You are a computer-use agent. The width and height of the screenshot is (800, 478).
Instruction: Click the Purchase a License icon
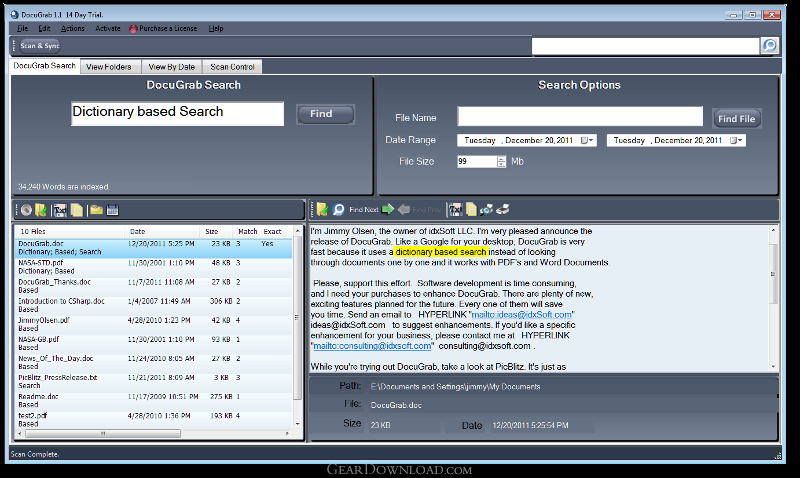[133, 29]
